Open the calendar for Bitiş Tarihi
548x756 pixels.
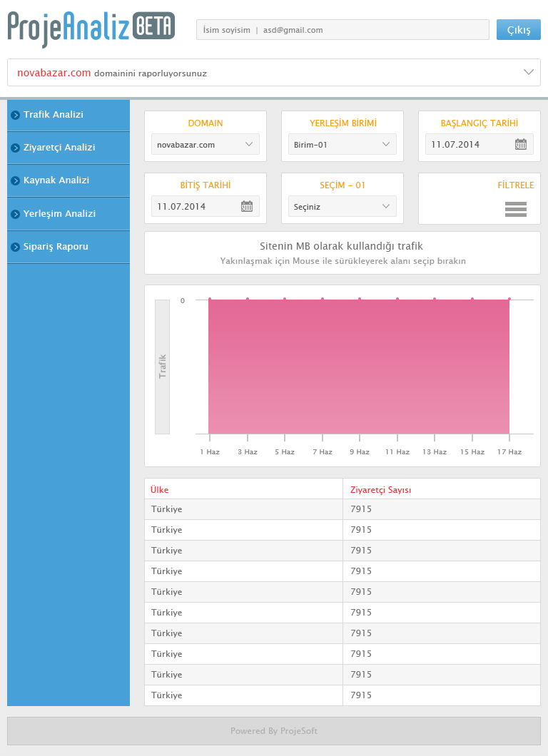247,206
